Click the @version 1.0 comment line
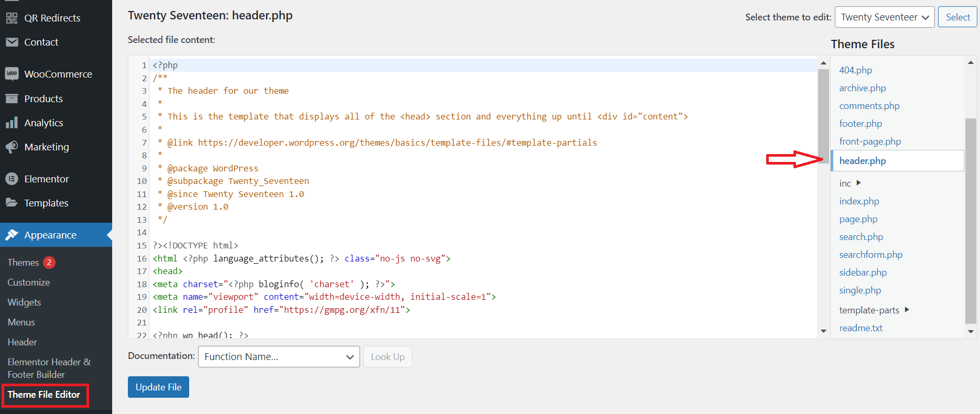 [193, 206]
